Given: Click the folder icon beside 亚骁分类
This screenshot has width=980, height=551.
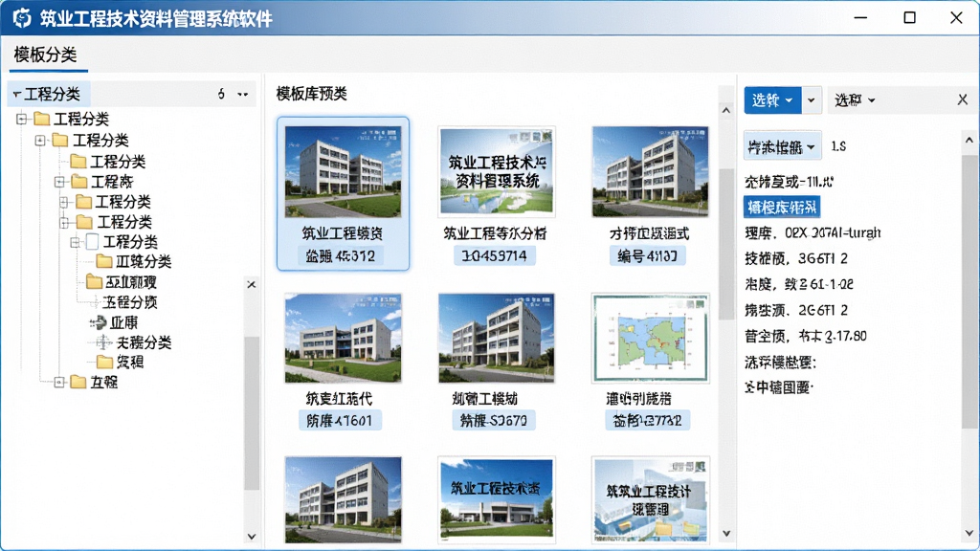Looking at the screenshot, I should coord(103,261).
